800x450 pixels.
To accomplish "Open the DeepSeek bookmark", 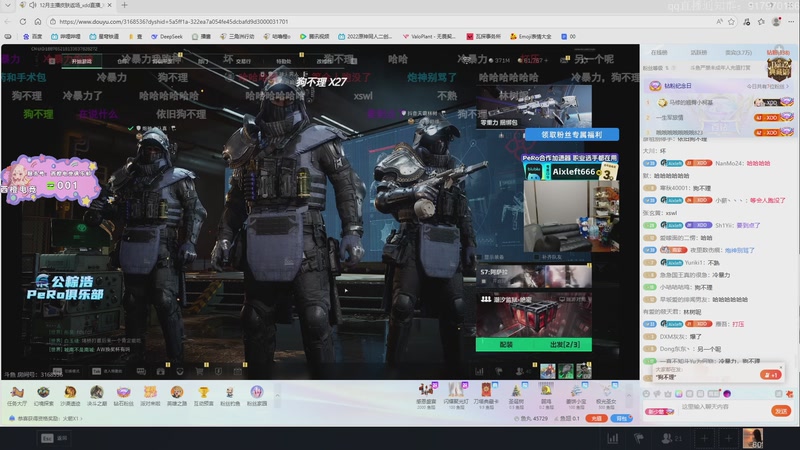I will point(167,36).
